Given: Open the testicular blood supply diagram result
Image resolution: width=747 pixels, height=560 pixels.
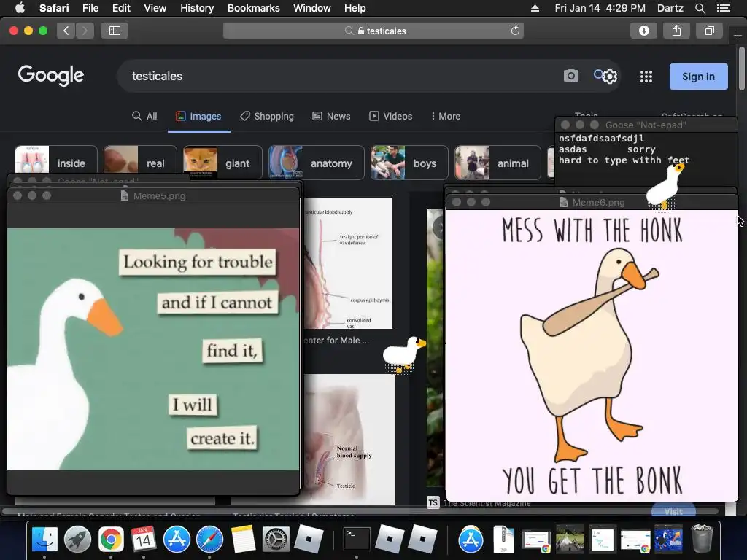Looking at the screenshot, I should [x=348, y=262].
